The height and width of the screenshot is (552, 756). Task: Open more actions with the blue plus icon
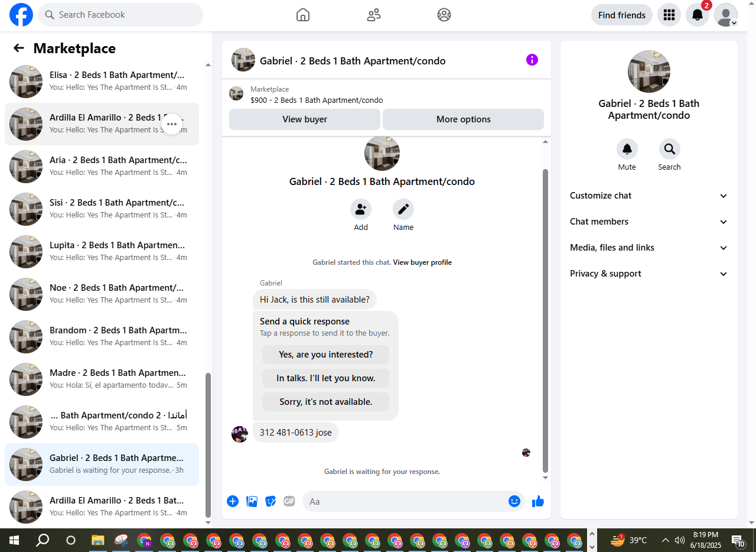(233, 501)
